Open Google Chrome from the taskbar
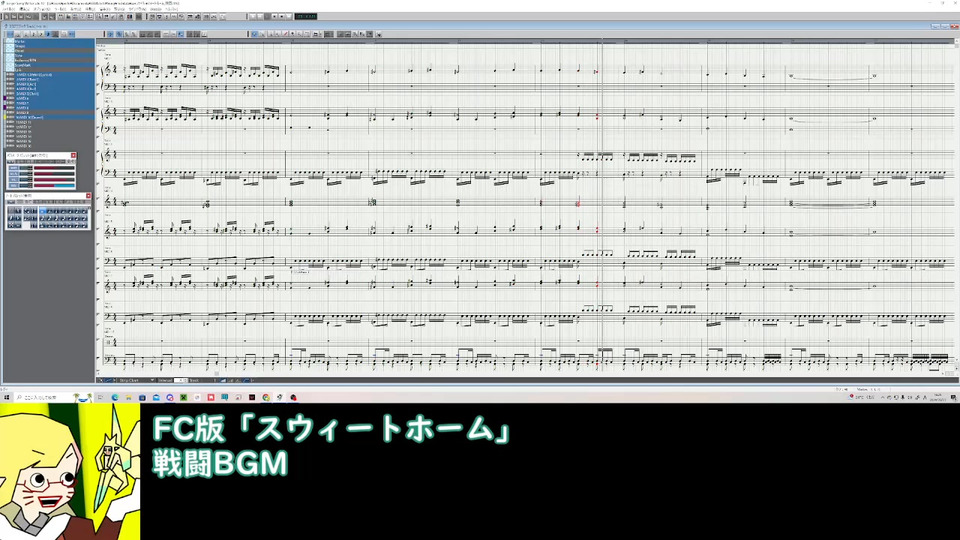960x540 pixels. (x=266, y=397)
